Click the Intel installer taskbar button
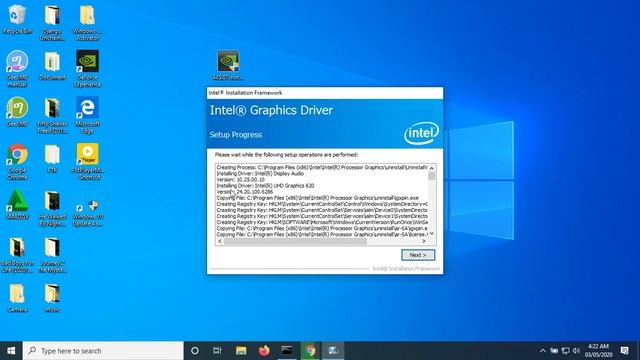The image size is (640, 360). click(333, 351)
